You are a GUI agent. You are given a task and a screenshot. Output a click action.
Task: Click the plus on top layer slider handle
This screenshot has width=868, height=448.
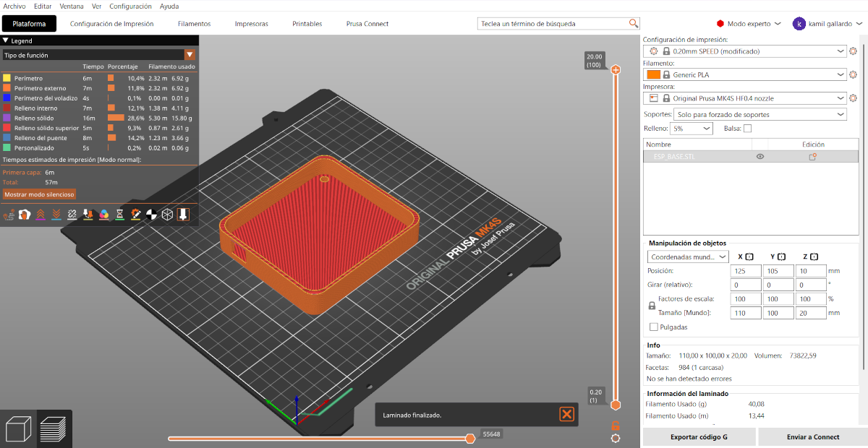click(x=616, y=70)
